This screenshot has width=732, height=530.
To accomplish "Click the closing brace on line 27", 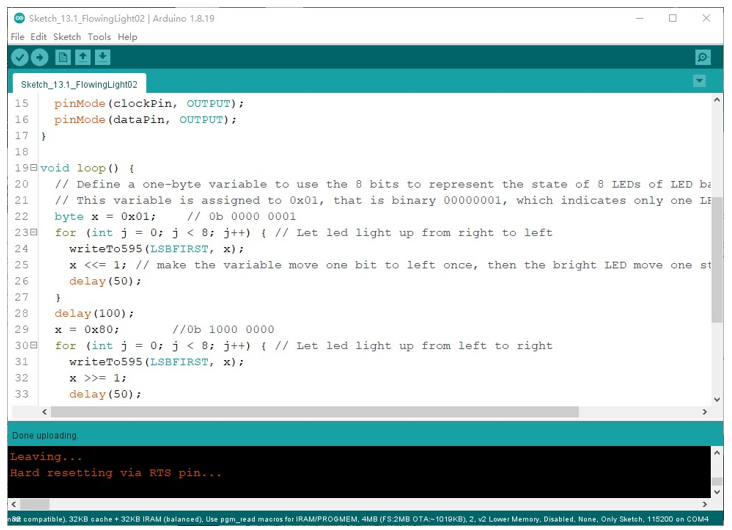I will click(58, 297).
